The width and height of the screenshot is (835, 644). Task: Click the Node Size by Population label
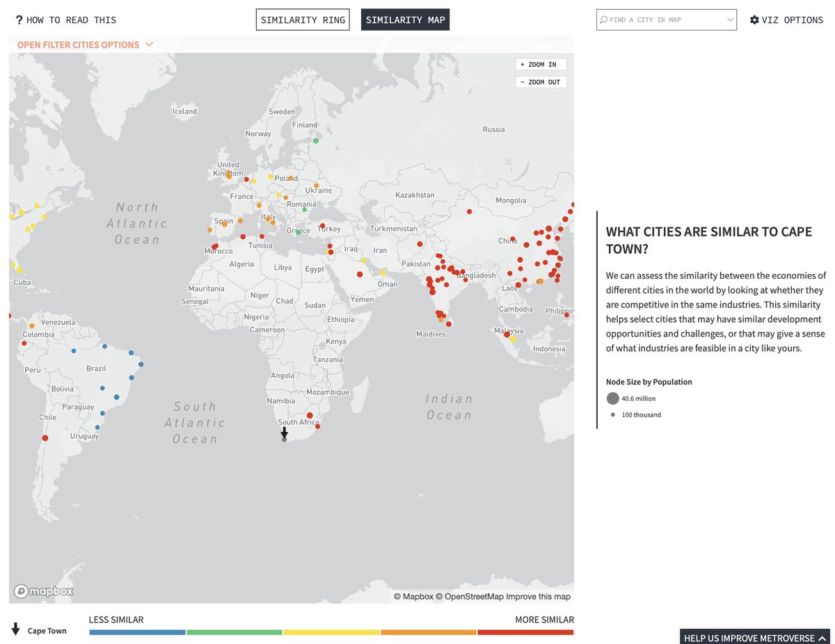click(649, 382)
